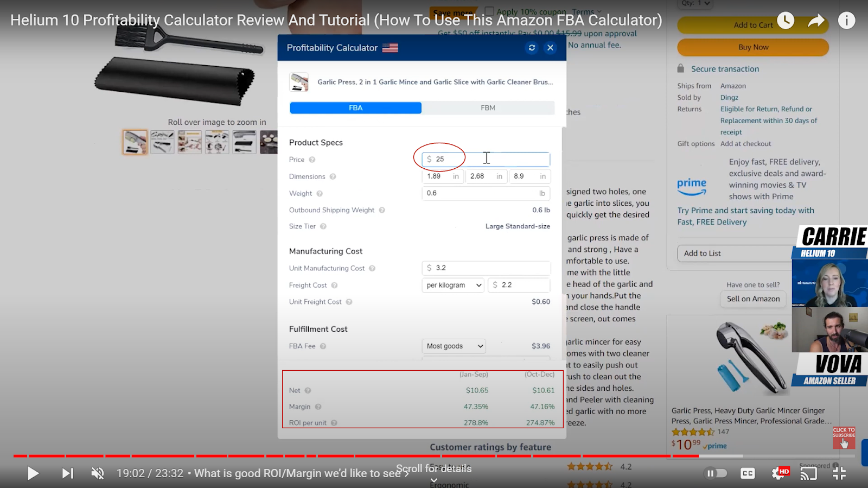Click the Cast to TV icon
The width and height of the screenshot is (868, 488).
808,473
